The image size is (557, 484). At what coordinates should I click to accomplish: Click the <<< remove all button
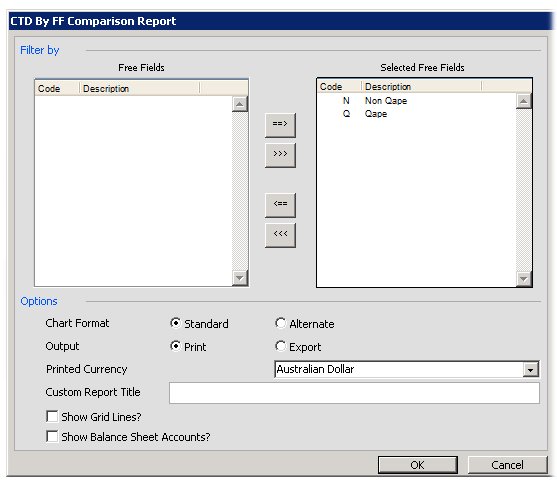click(x=280, y=235)
